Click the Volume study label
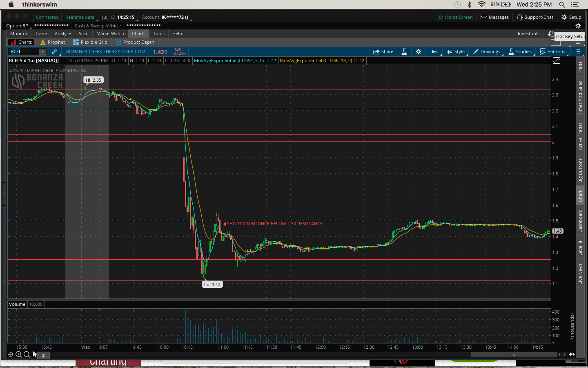 [x=17, y=304]
